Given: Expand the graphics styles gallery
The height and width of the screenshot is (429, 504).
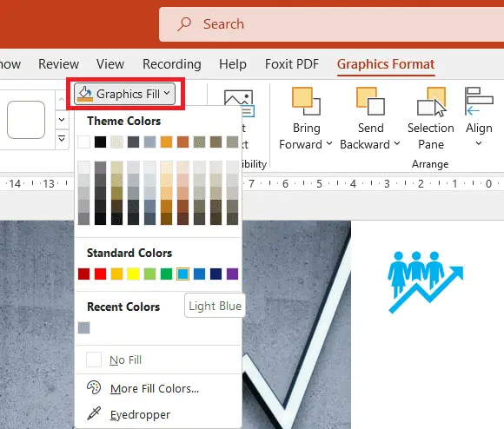Looking at the screenshot, I should click(x=62, y=139).
